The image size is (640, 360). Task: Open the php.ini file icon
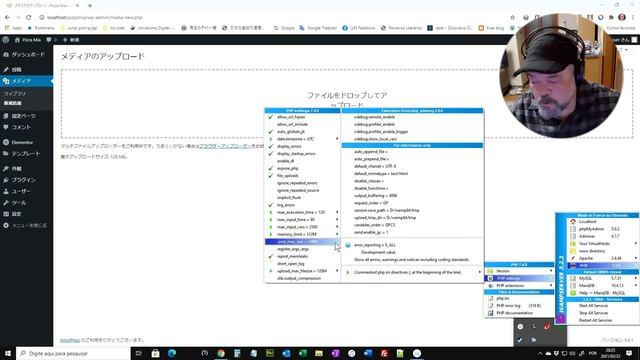click(491, 298)
